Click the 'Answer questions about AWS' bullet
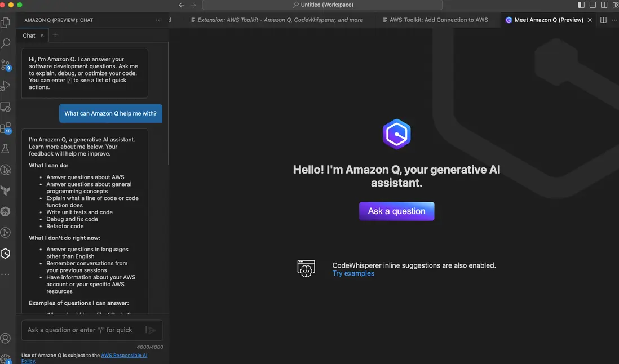 pyautogui.click(x=85, y=177)
